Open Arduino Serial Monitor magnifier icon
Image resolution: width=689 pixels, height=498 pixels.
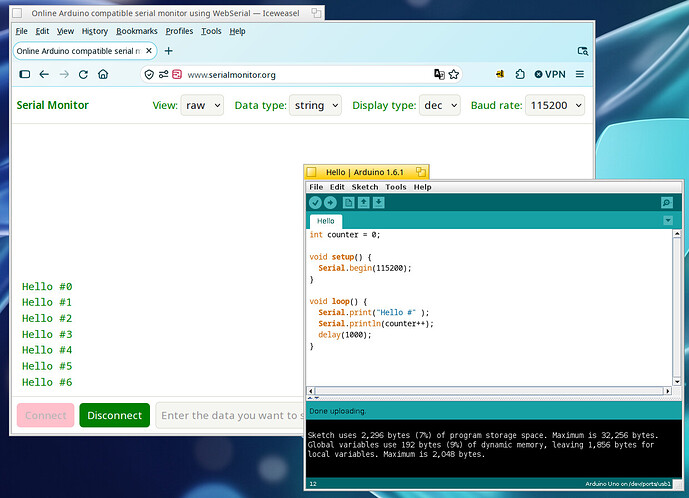tap(667, 203)
